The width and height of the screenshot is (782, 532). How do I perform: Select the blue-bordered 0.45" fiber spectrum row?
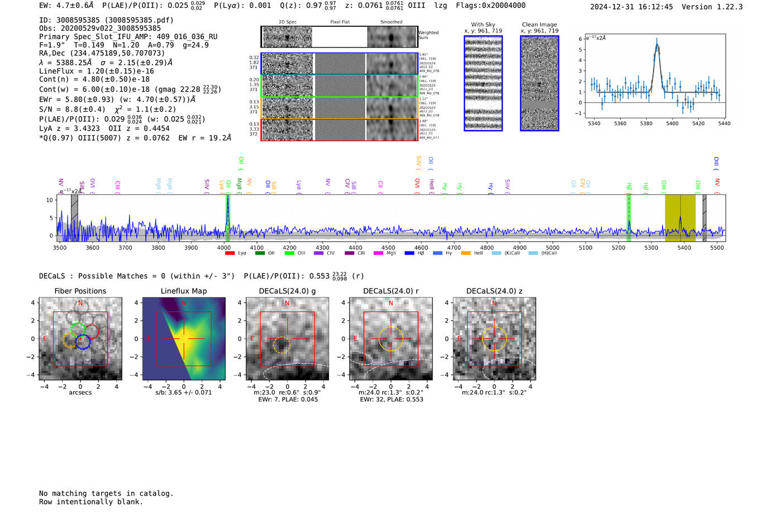click(340, 64)
